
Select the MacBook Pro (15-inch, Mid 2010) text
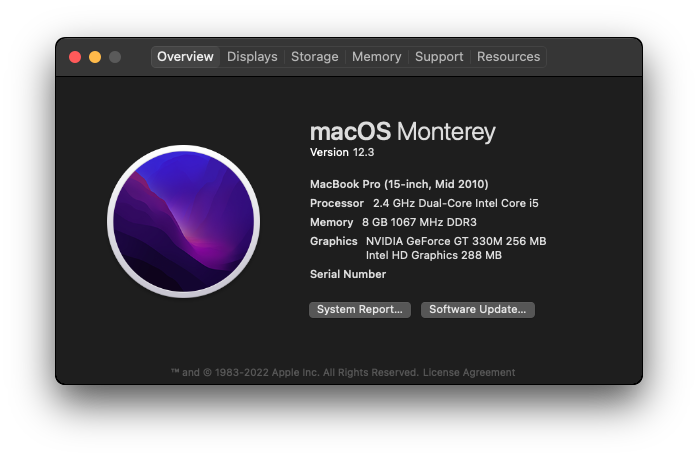tap(399, 184)
